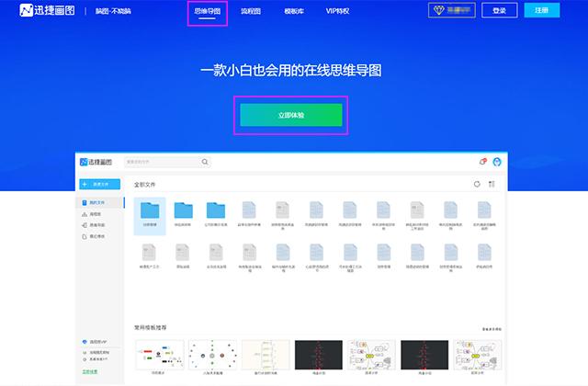Click the circular refresh icon beside 全部文件
Image resolution: width=588 pixels, height=386 pixels.
click(477, 184)
